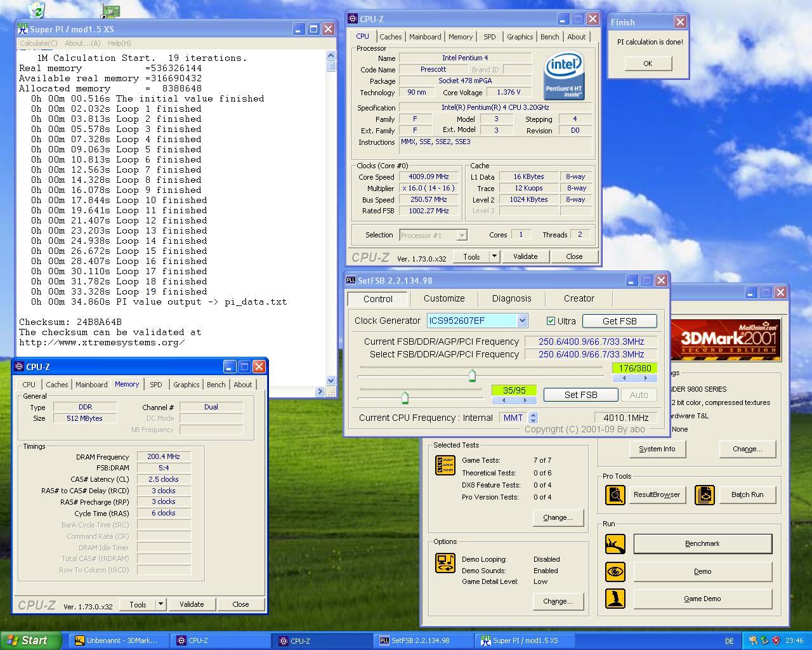Click the stepper arrows under 35/95
The height and width of the screenshot is (650, 812).
point(514,400)
